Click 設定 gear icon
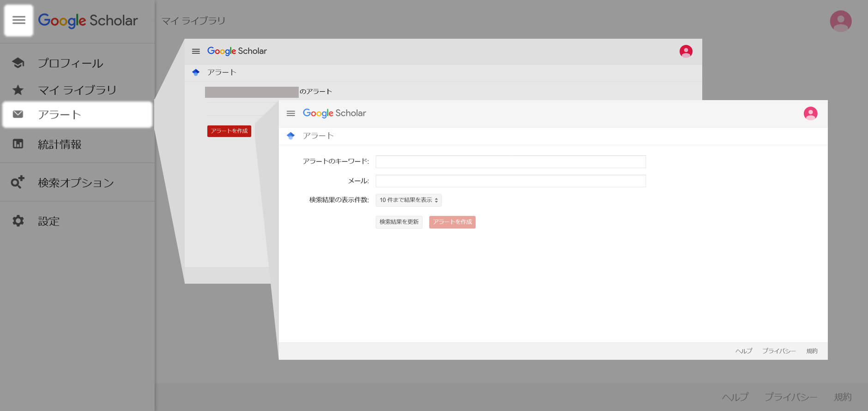 [x=18, y=221]
